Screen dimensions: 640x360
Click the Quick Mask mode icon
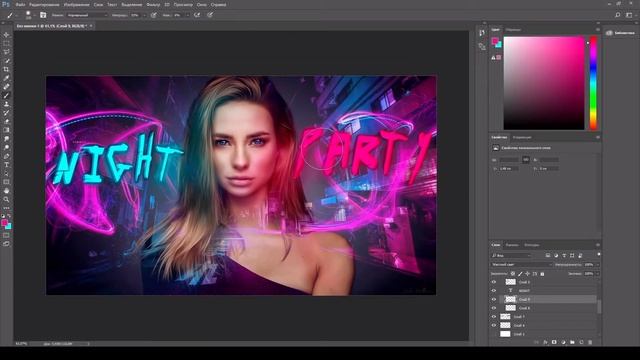6,235
